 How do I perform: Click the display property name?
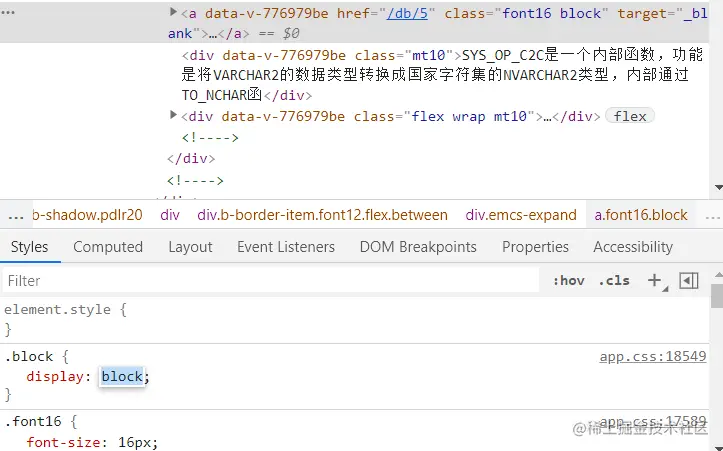point(55,376)
